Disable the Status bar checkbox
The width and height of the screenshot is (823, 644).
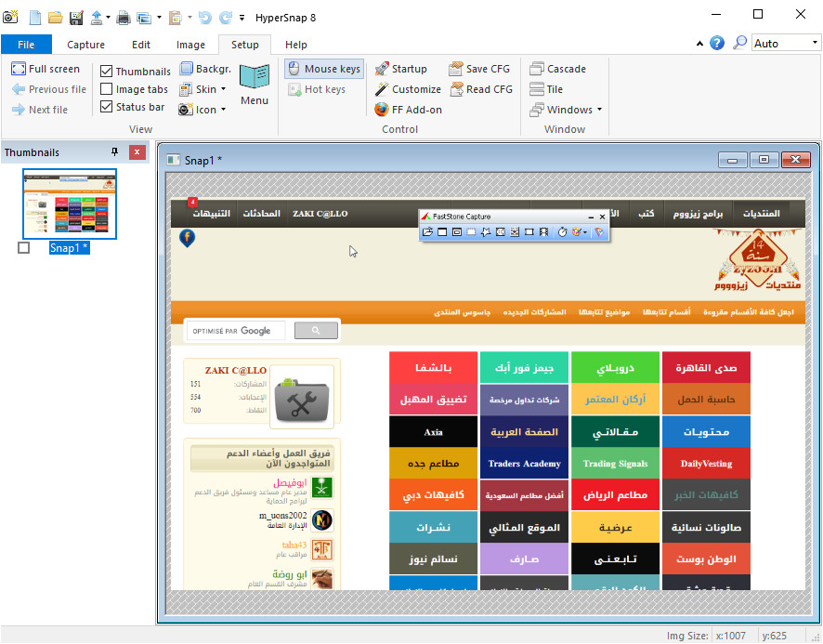pos(106,107)
